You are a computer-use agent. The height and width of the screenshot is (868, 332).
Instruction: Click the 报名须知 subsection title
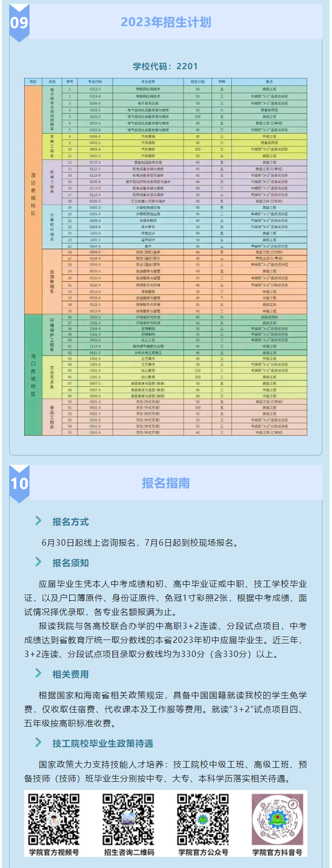[x=71, y=563]
